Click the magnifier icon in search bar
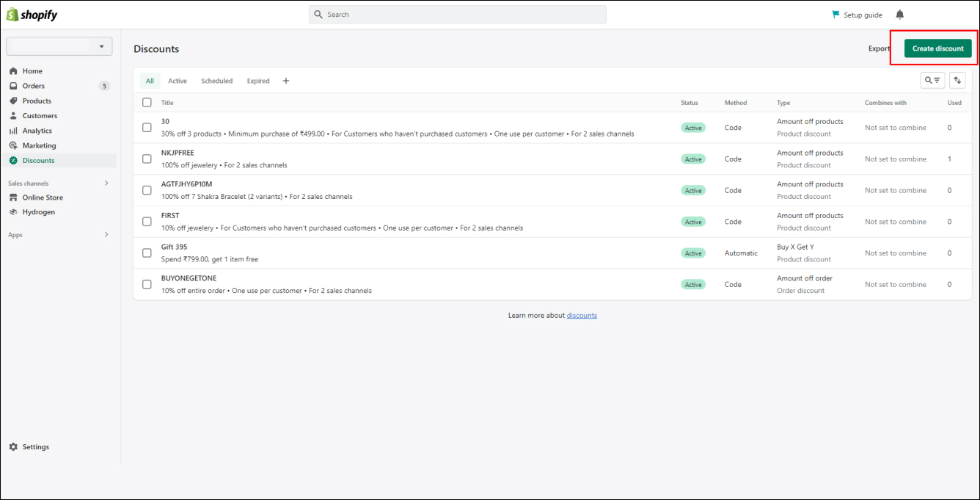The image size is (980, 500). point(318,15)
